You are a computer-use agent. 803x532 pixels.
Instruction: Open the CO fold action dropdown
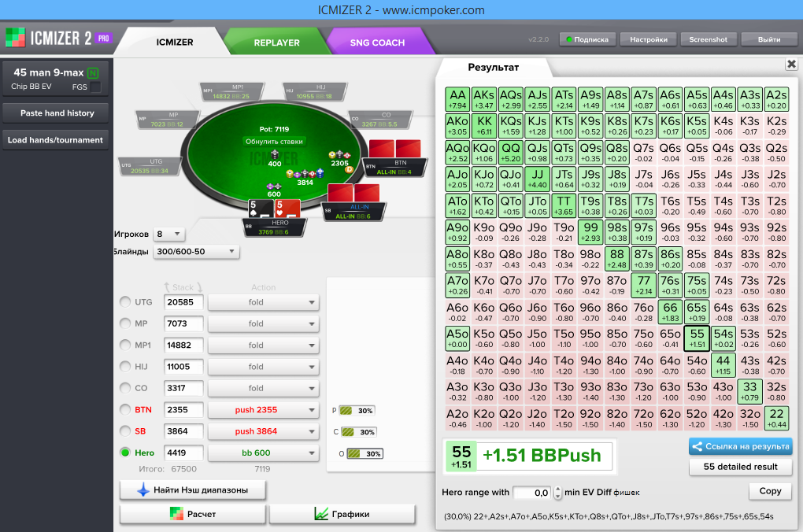click(263, 388)
